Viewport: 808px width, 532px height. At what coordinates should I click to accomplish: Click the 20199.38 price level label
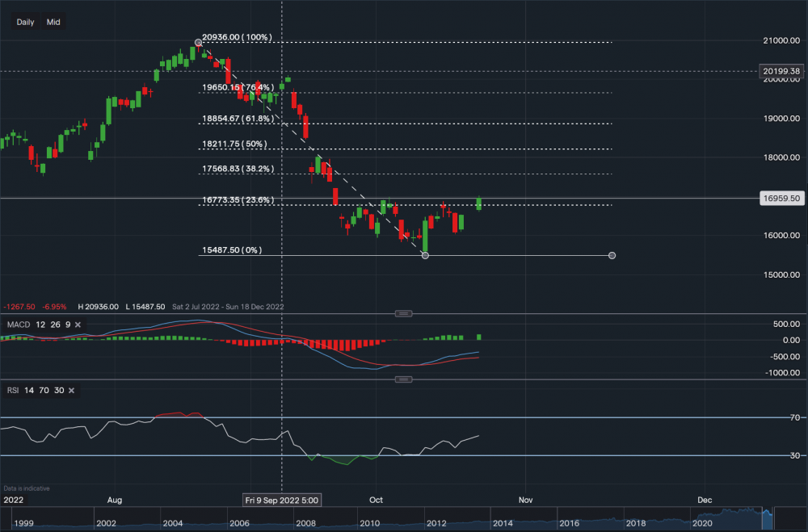point(780,71)
